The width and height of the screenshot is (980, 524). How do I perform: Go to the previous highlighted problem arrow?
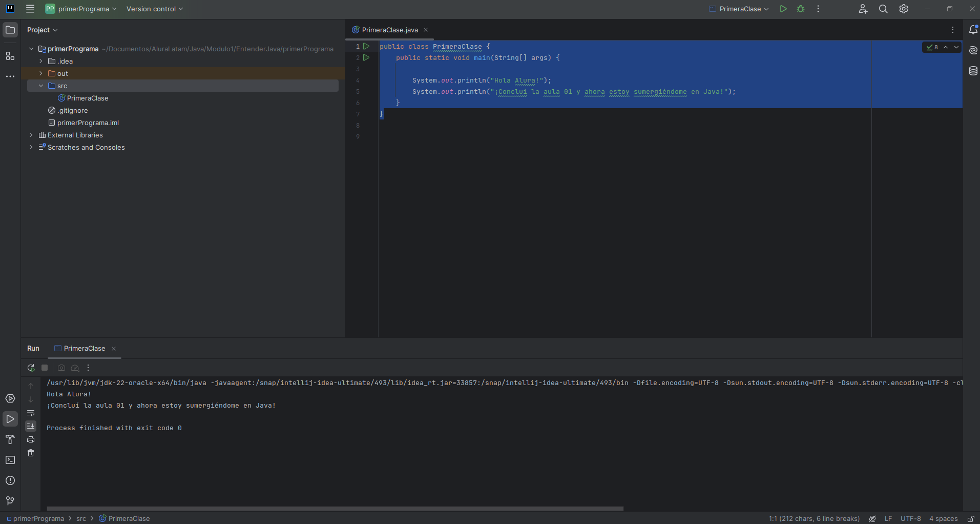946,47
